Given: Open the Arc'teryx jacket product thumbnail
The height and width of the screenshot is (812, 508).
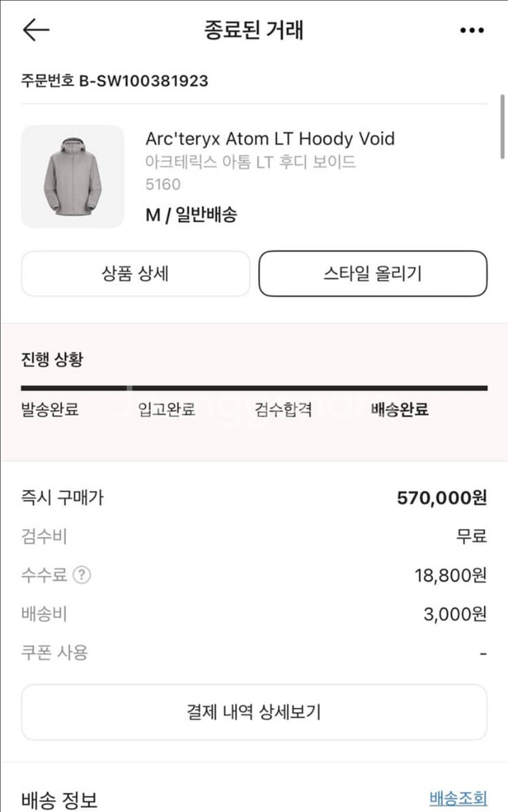Looking at the screenshot, I should pos(72,176).
